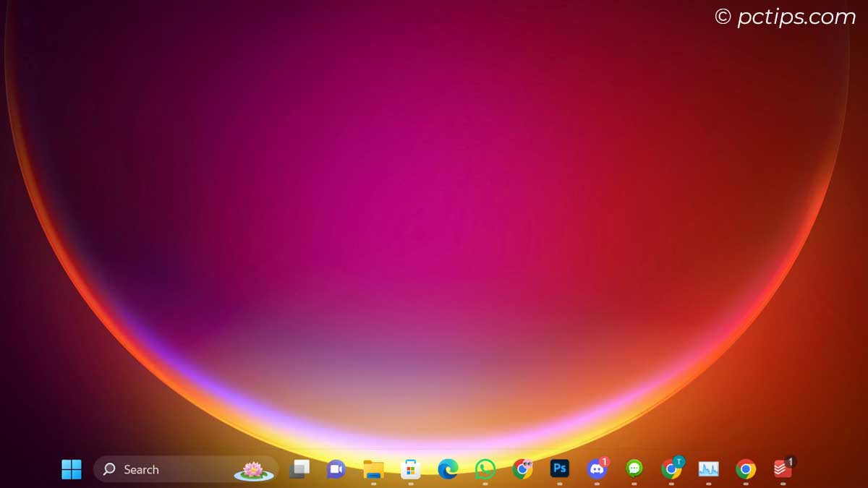
Task: Open the green messaging app
Action: coord(634,469)
